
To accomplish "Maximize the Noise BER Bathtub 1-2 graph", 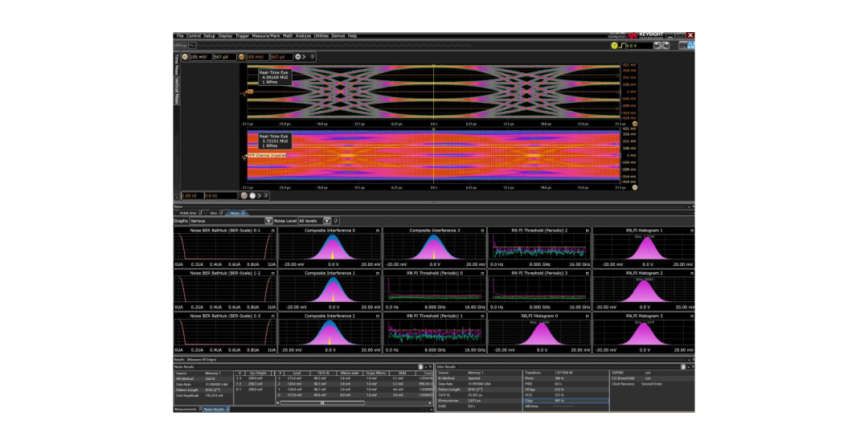I will tap(273, 273).
